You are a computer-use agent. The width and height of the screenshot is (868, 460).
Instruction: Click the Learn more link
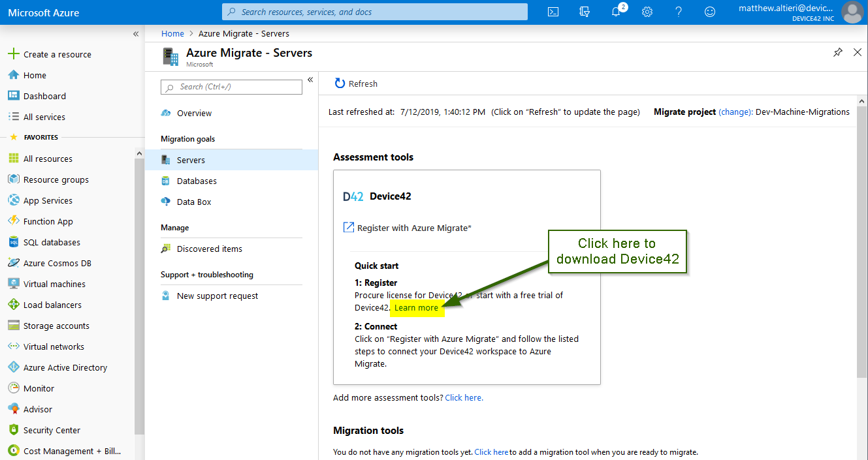click(416, 308)
